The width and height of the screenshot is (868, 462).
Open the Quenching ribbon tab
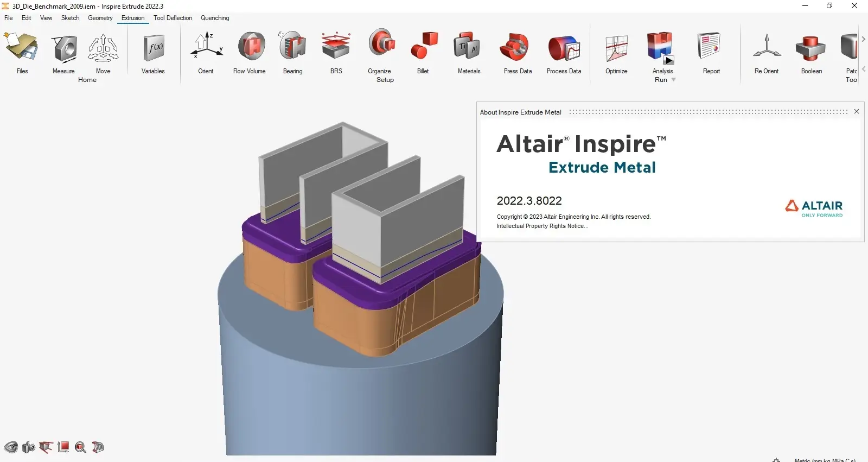pyautogui.click(x=215, y=18)
